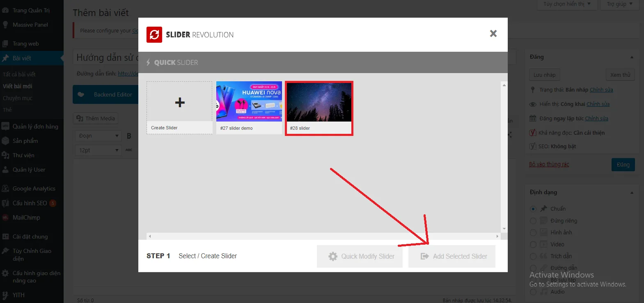The width and height of the screenshot is (644, 303).
Task: Click the Quản lý User icon
Action: [x=5, y=170]
